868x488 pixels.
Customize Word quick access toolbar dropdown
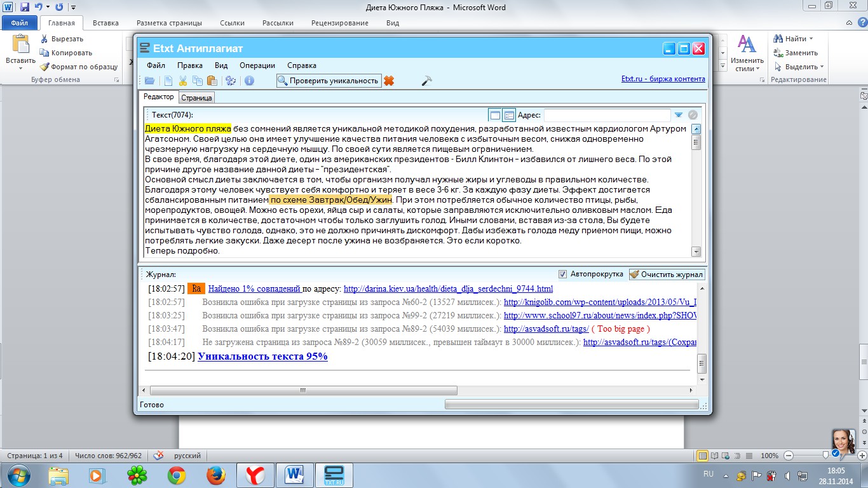coord(73,7)
